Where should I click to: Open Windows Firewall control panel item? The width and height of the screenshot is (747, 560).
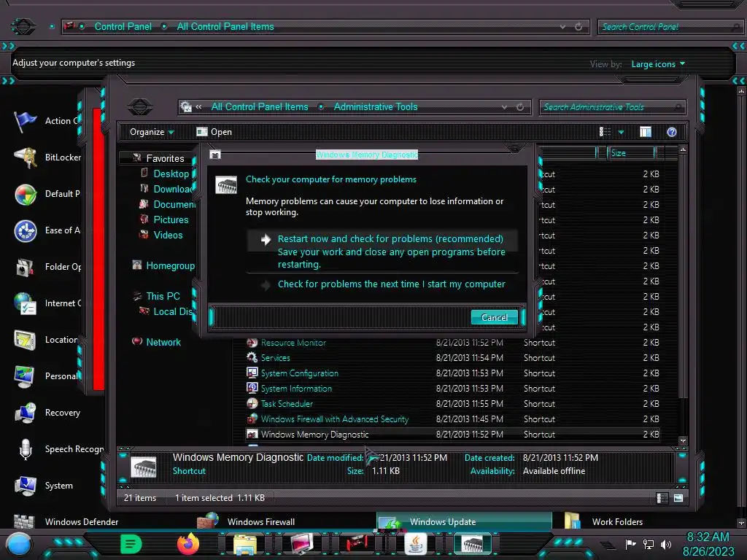pos(247,522)
